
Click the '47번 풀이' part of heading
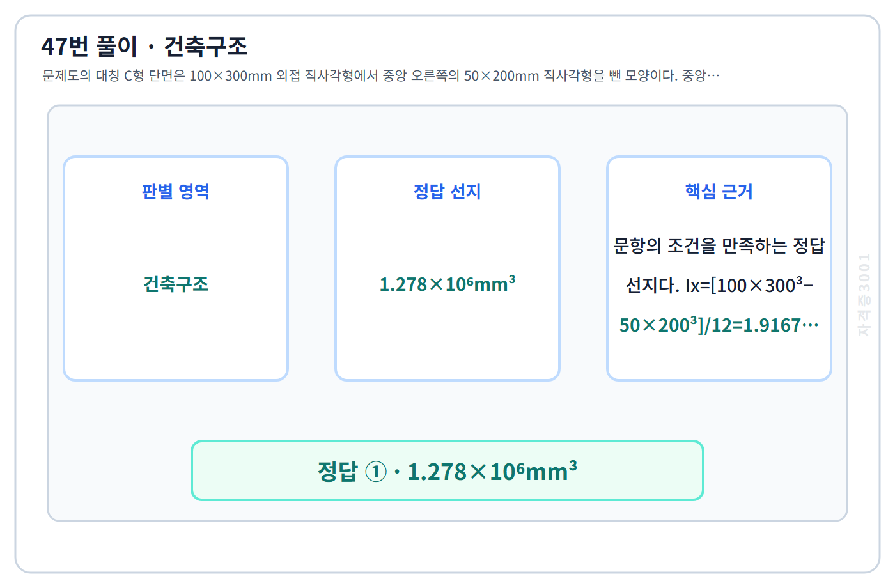coord(89,46)
